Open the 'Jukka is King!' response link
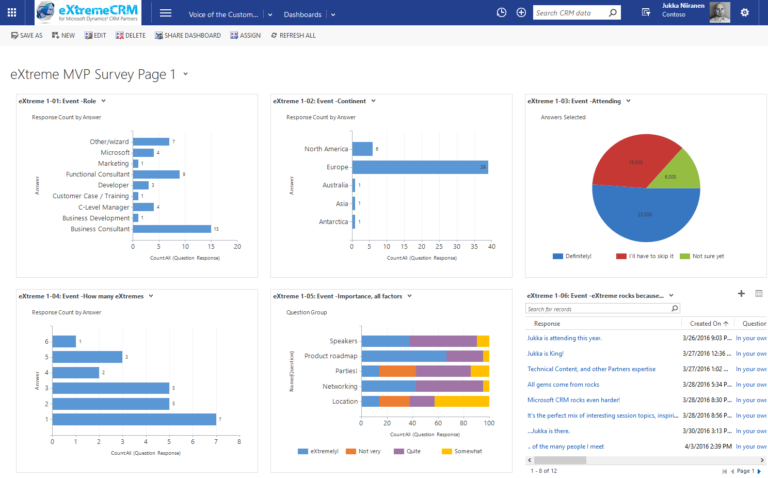Viewport: 768px width, 478px height. [x=545, y=354]
